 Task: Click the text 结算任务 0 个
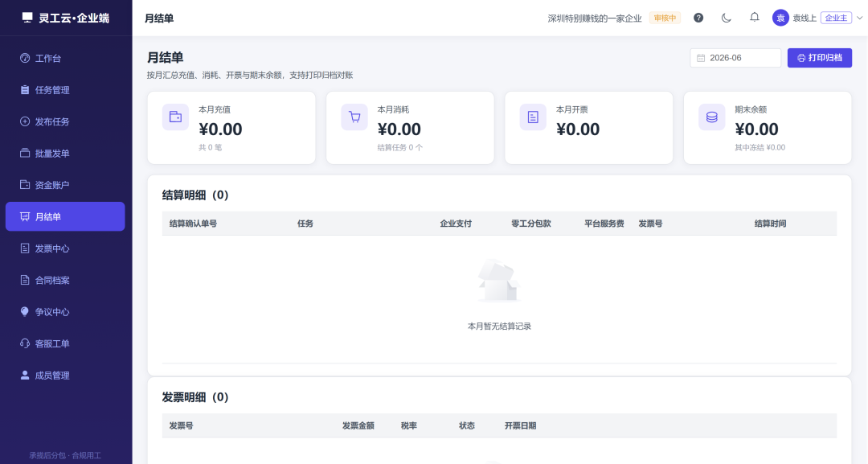[399, 147]
